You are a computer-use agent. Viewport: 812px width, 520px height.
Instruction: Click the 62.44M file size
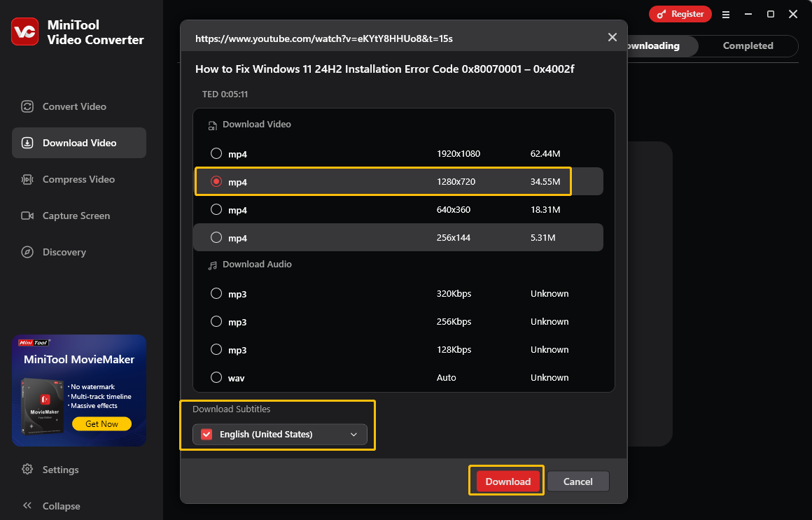point(545,154)
